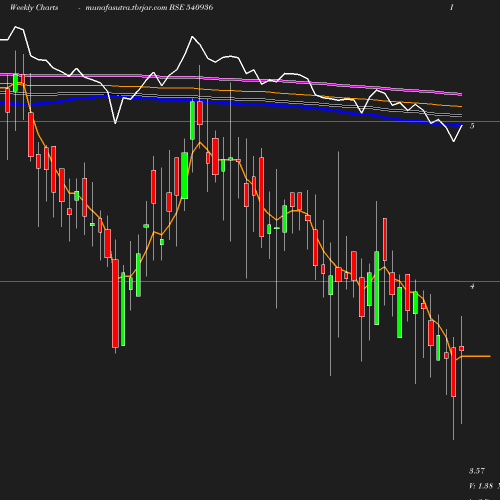Click the 3.57 price value
Image resolution: width=500 pixels, height=500 pixels.
click(x=477, y=471)
